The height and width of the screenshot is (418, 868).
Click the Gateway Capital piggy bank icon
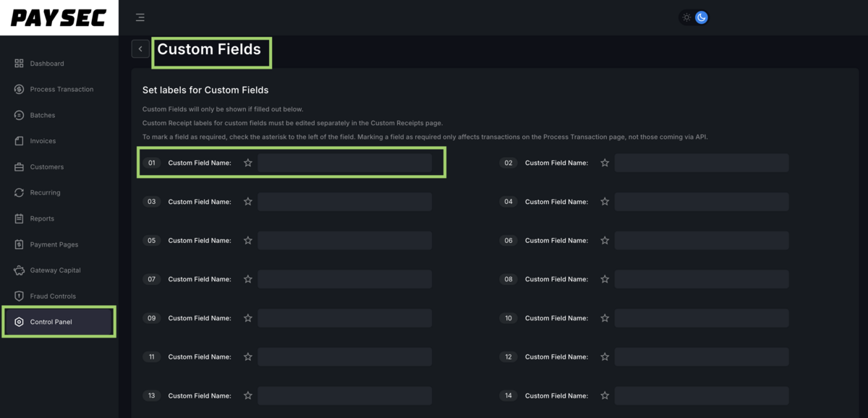click(x=19, y=270)
